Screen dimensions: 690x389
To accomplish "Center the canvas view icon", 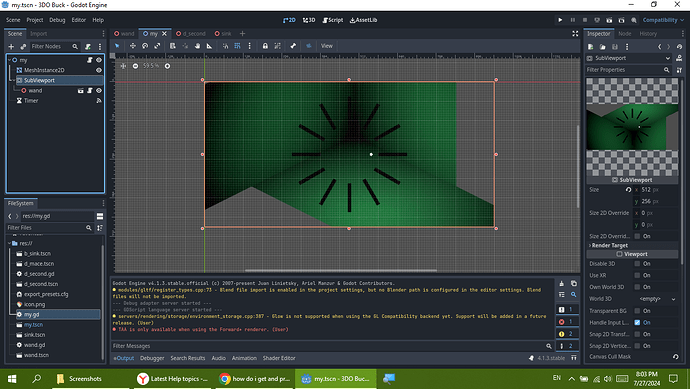I will (x=123, y=66).
